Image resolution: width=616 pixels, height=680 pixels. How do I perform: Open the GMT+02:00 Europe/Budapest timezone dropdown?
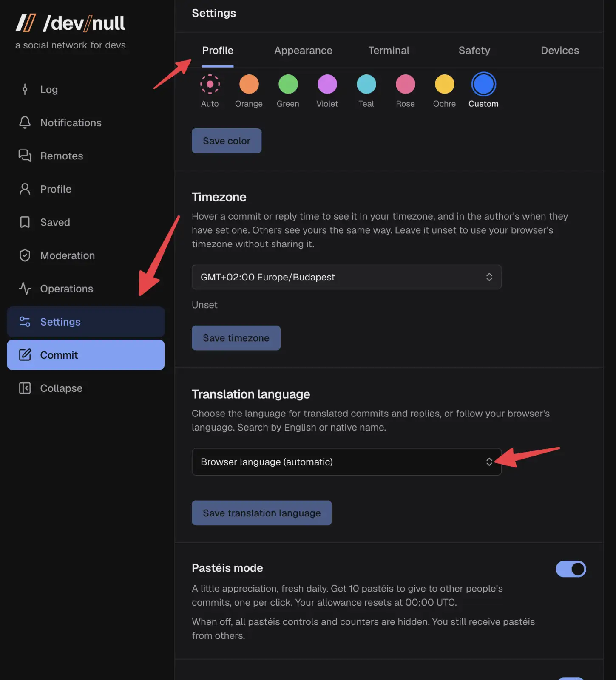pyautogui.click(x=346, y=277)
